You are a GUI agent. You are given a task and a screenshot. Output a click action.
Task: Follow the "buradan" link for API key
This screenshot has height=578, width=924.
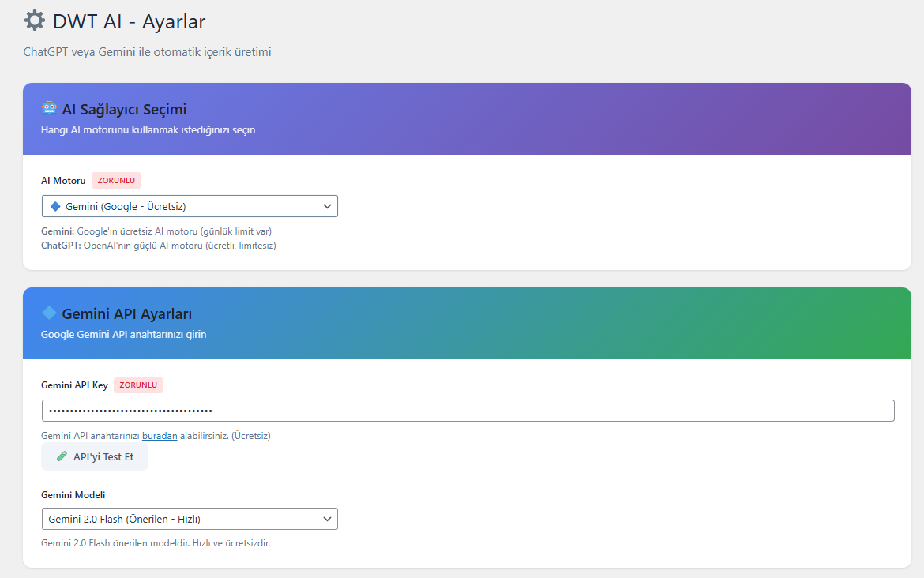coord(160,436)
